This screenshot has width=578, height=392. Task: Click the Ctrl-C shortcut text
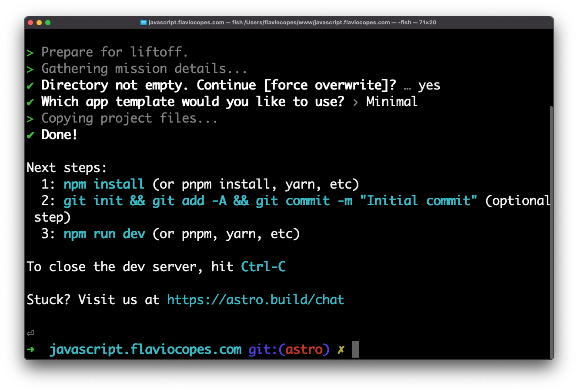tap(263, 267)
